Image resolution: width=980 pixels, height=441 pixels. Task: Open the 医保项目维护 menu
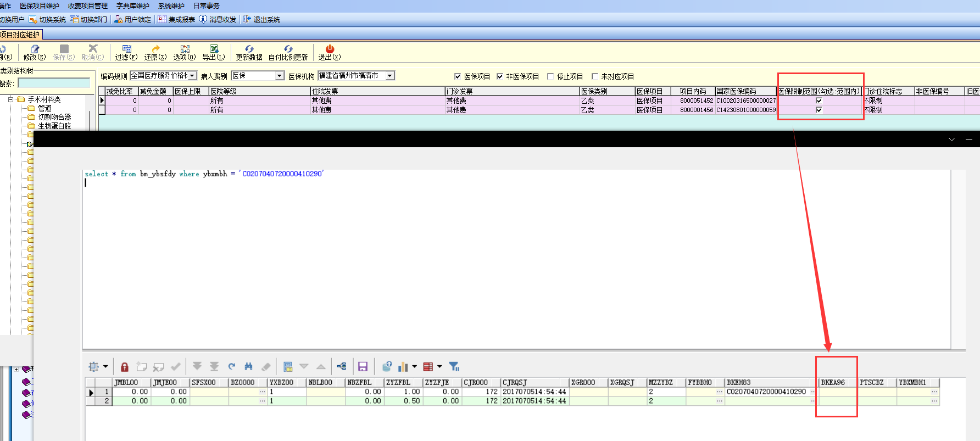click(x=40, y=5)
